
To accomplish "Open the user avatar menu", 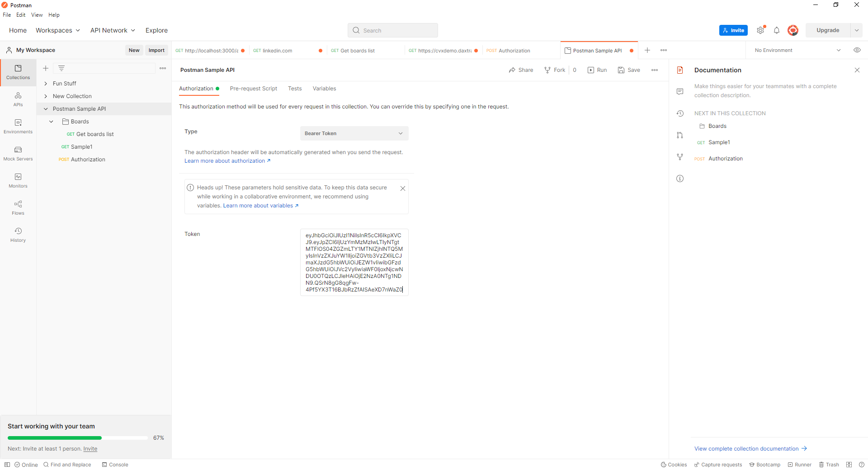I will (793, 30).
